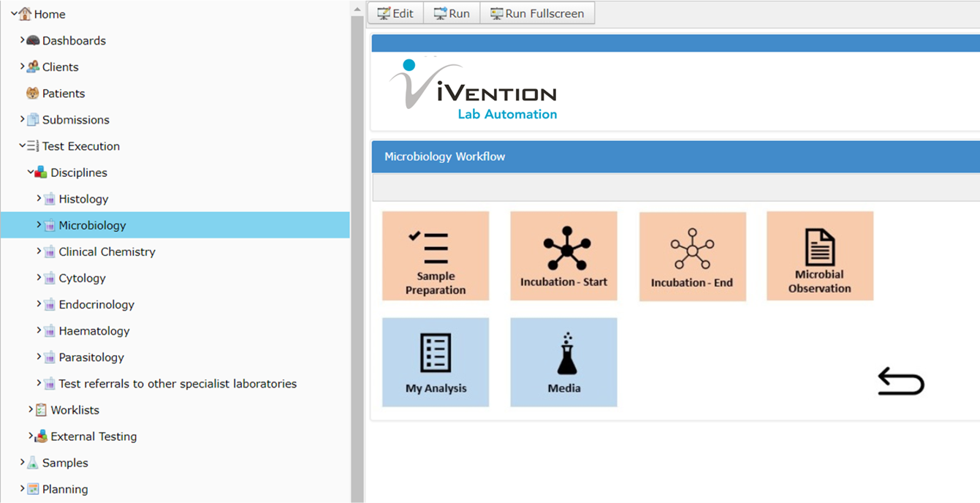The image size is (980, 503).
Task: Open the Sample Preparation workflow tile
Action: click(x=435, y=255)
